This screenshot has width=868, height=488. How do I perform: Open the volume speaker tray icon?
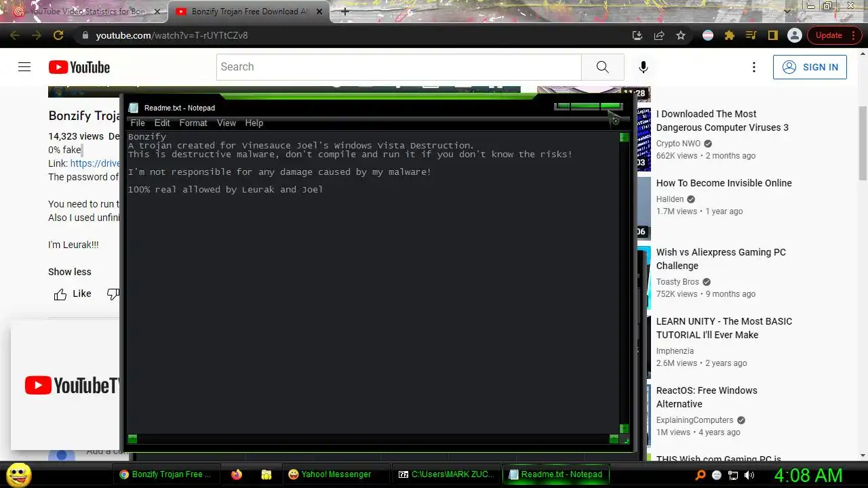[x=749, y=475]
